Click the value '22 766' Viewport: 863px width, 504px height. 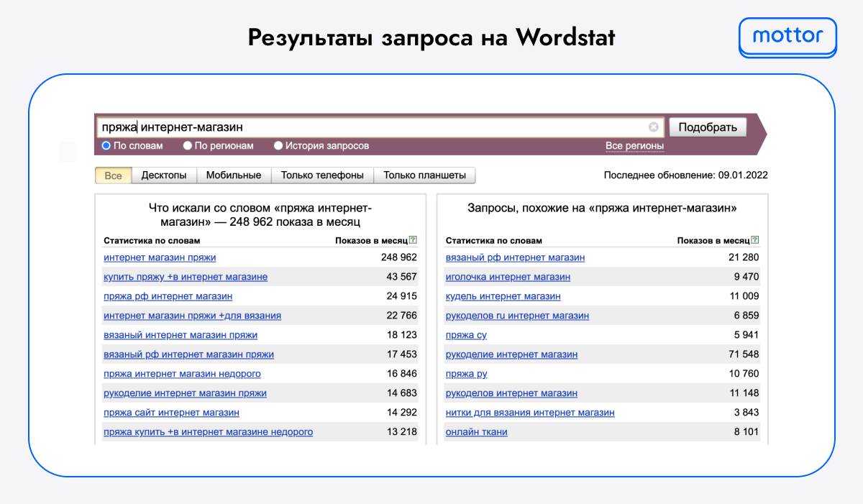pos(402,316)
